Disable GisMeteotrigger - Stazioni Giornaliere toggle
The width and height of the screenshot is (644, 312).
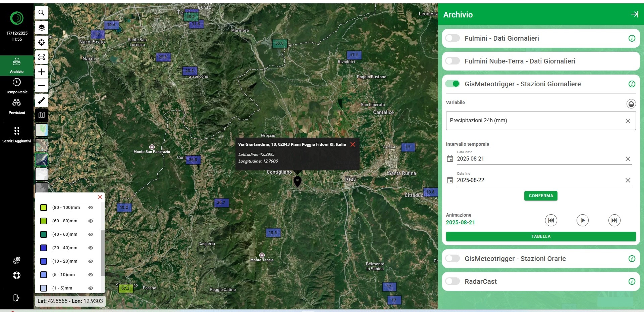[452, 84]
